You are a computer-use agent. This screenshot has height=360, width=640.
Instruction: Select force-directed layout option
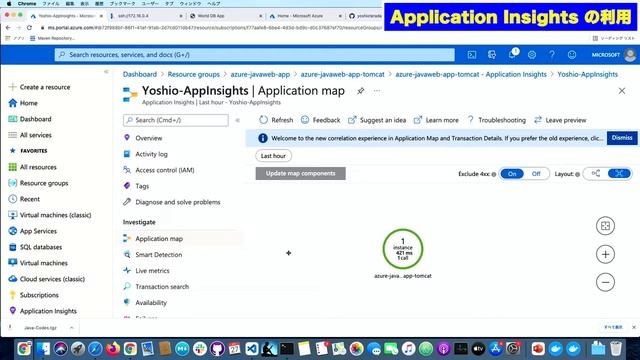click(x=619, y=173)
